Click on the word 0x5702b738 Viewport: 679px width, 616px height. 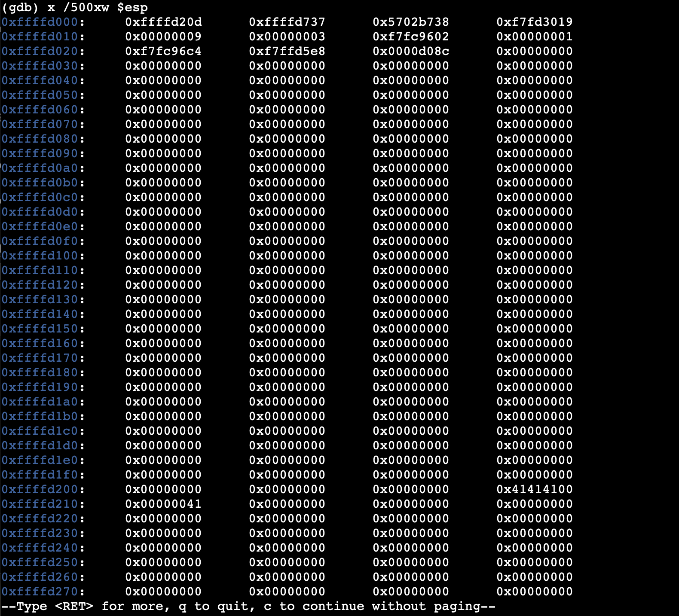pos(411,22)
